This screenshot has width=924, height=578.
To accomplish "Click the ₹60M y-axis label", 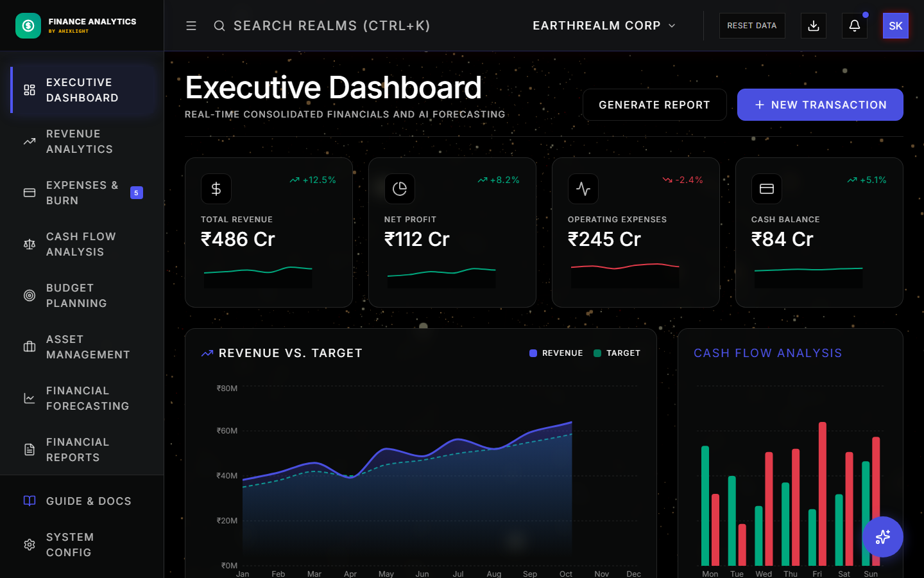I will [x=227, y=431].
